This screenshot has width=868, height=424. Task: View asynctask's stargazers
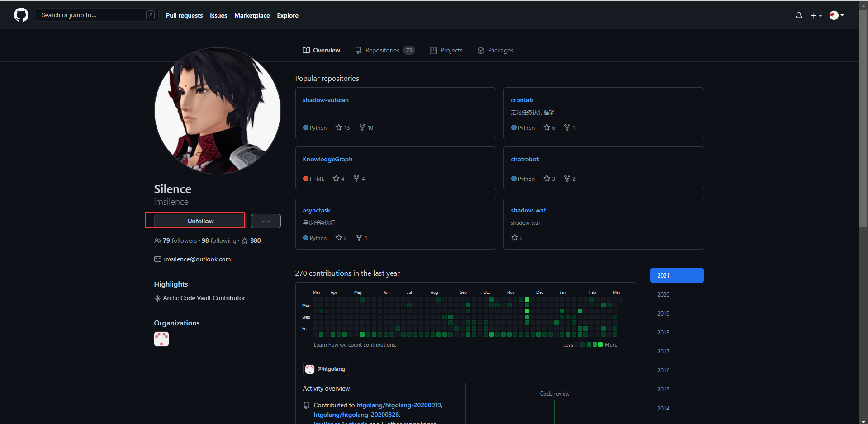point(341,238)
